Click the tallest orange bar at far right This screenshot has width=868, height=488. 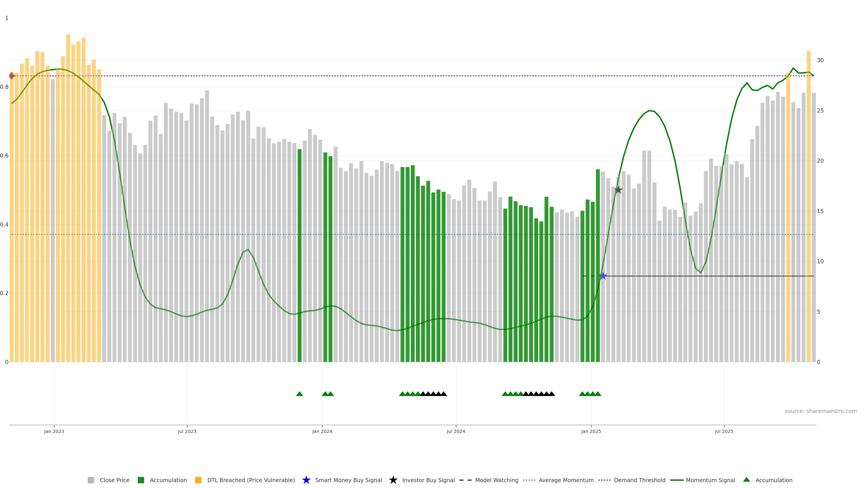[x=808, y=202]
